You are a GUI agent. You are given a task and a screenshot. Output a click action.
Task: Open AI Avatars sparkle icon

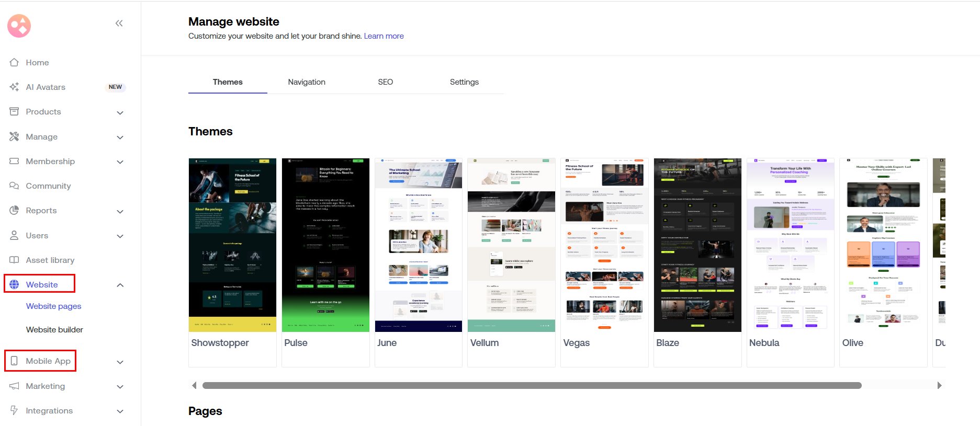point(14,87)
